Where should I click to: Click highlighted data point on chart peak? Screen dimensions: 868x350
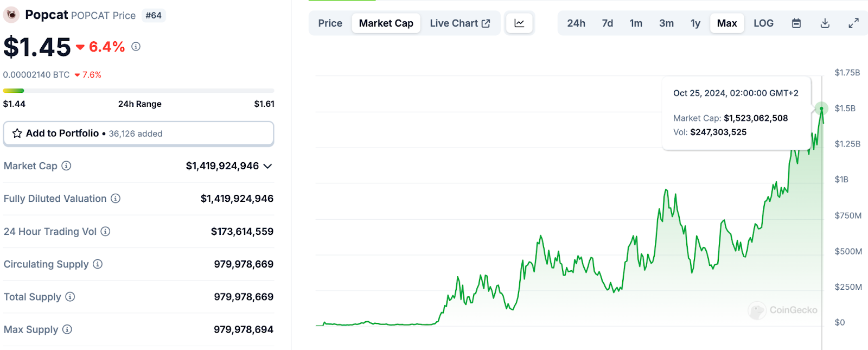pos(821,109)
